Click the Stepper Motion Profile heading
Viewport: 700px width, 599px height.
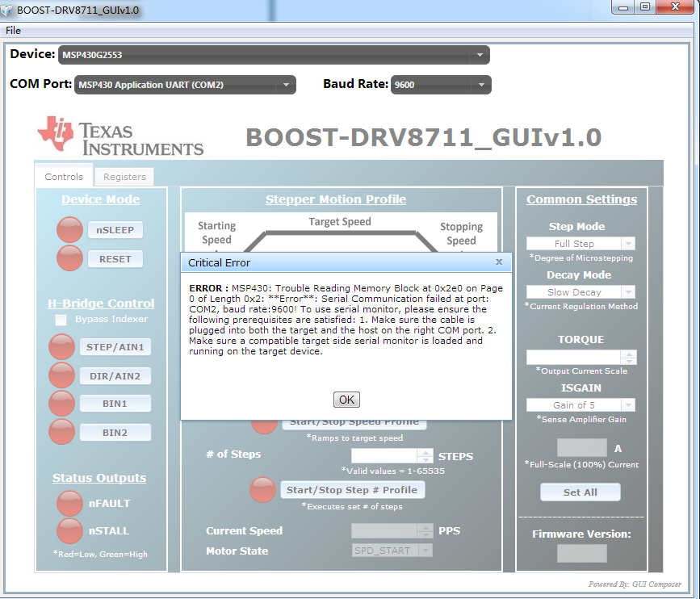(x=336, y=199)
